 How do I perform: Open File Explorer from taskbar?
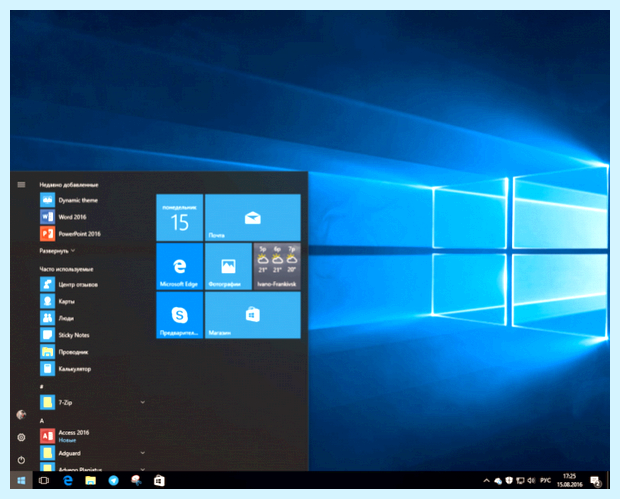(x=91, y=480)
